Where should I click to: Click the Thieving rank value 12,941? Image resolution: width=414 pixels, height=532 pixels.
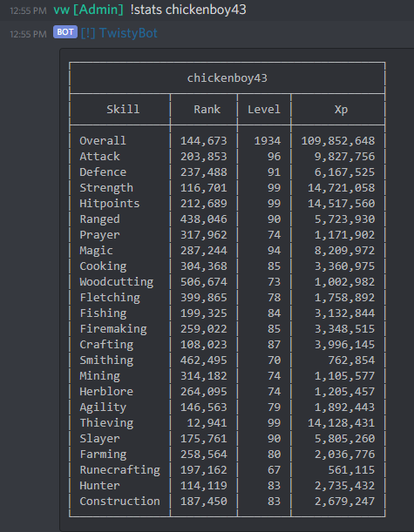pyautogui.click(x=207, y=423)
